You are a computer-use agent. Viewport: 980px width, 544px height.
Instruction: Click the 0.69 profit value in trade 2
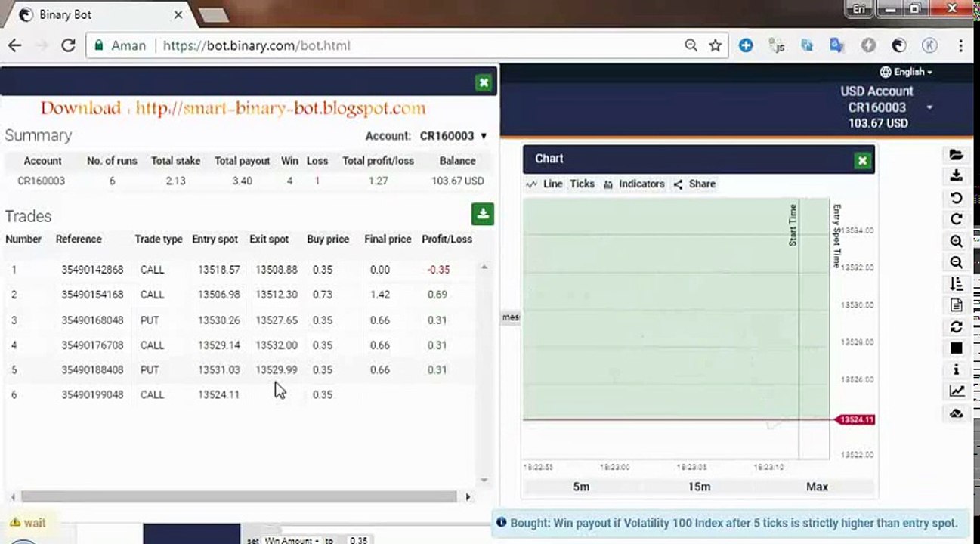437,295
